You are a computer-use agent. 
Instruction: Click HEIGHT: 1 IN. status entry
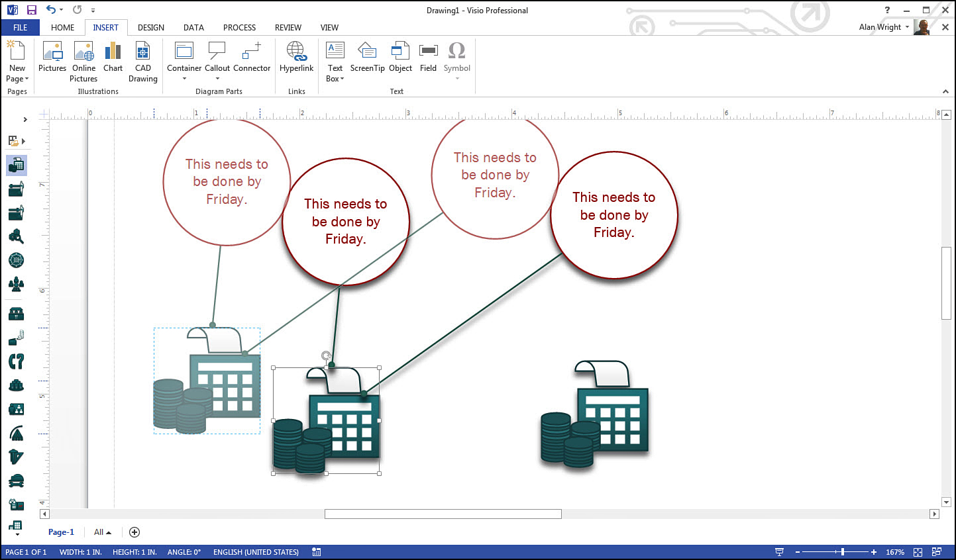[134, 552]
